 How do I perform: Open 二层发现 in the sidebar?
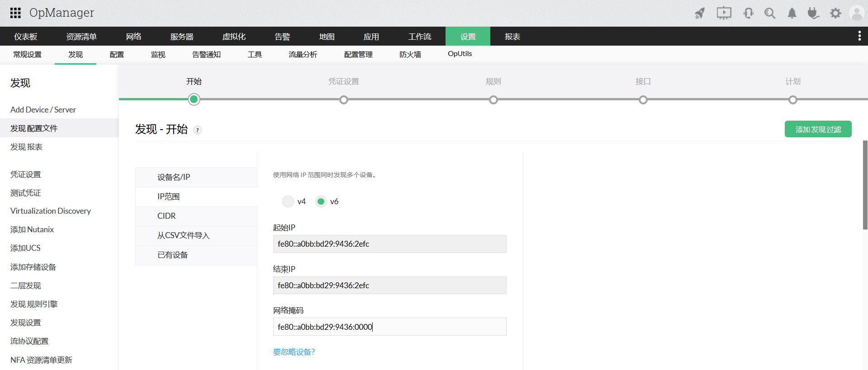tap(26, 286)
